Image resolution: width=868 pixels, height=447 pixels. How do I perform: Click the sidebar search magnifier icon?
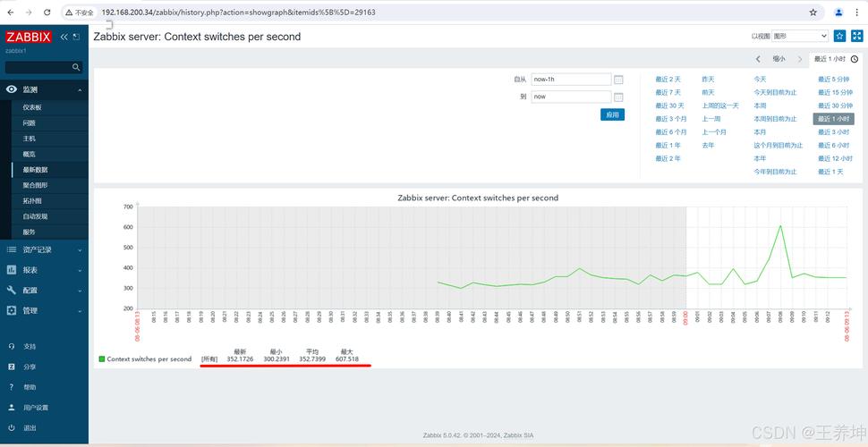tap(76, 67)
